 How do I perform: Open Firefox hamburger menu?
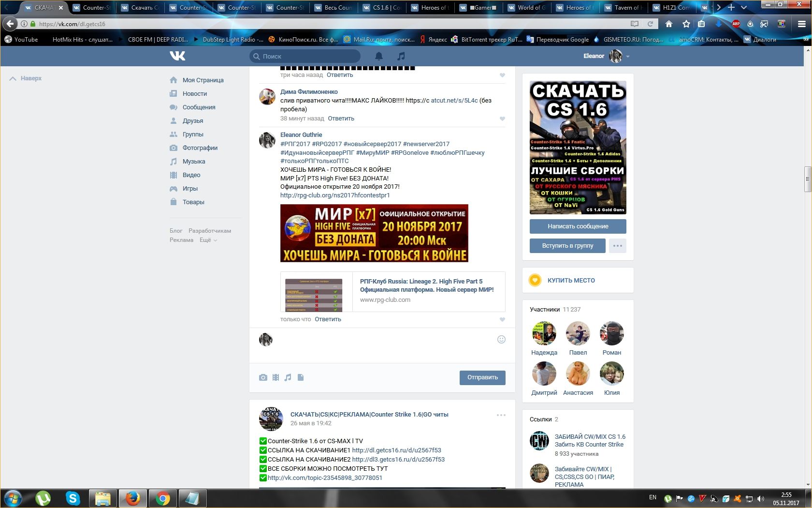coord(801,24)
